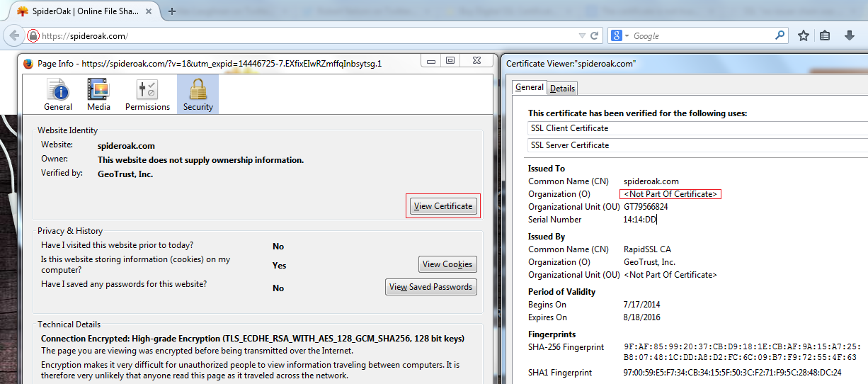Click the View Cookies button
Screen dimensions: 868x384
[x=447, y=264]
